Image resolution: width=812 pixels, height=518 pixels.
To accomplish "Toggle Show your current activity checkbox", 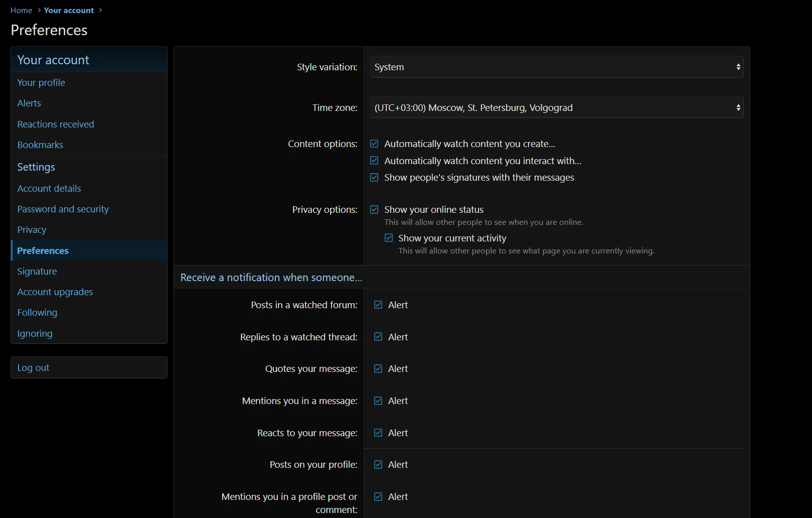I will coord(389,238).
